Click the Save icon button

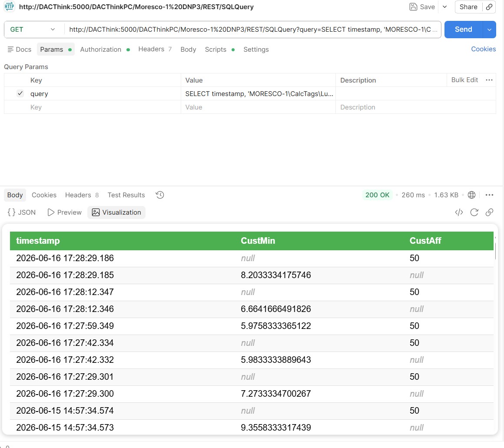(x=422, y=7)
